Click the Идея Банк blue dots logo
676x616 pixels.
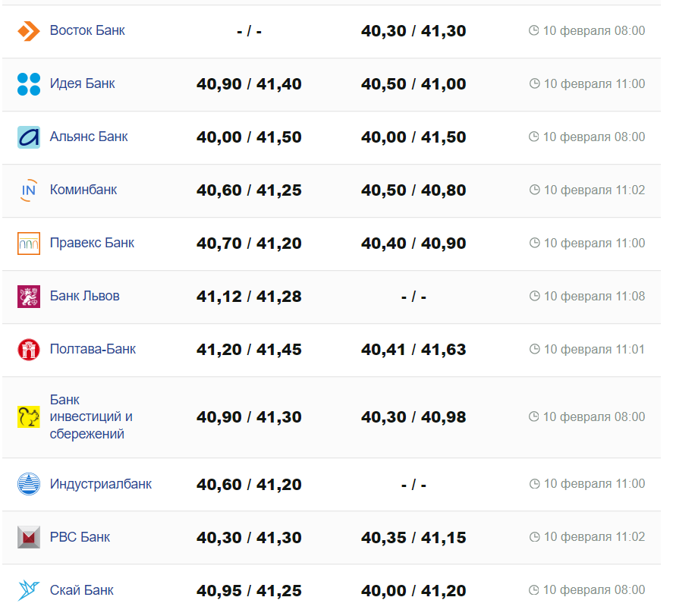(x=28, y=84)
